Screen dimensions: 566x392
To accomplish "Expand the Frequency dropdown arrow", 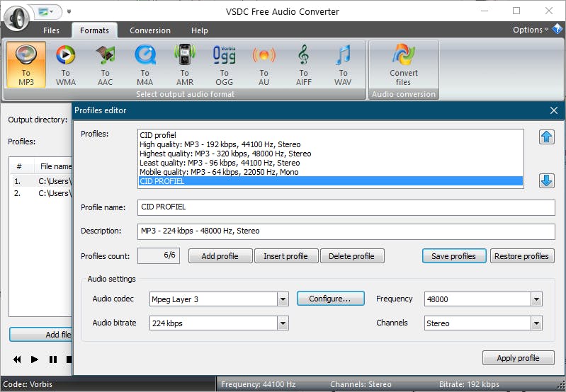I will 536,299.
